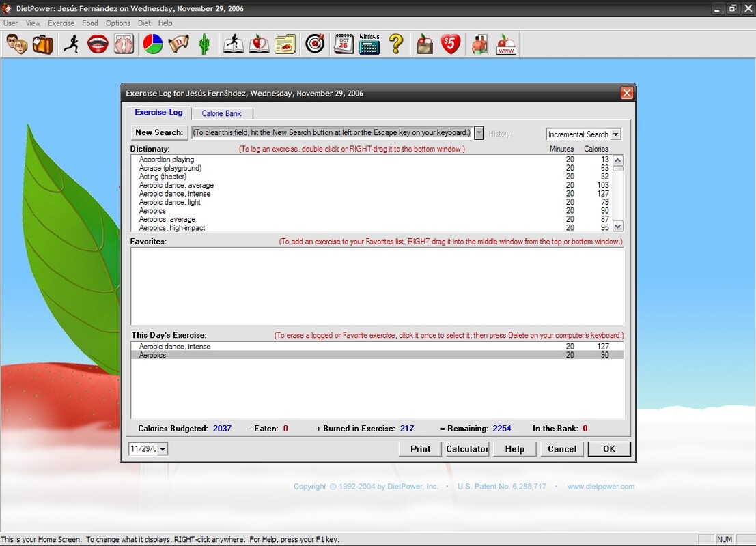Open the Help menu in menu bar
Viewport: 756px width, 546px height.
point(165,23)
